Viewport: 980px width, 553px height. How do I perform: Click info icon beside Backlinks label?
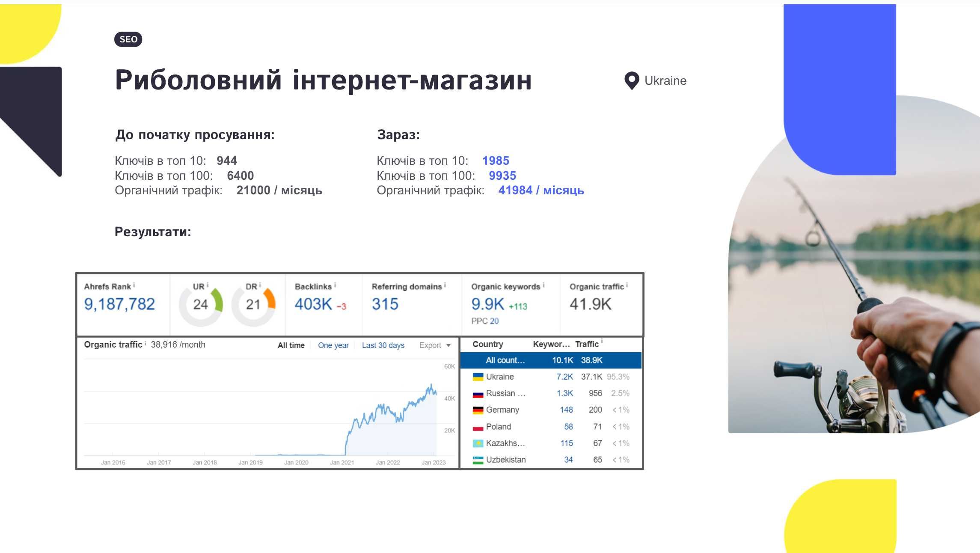[x=335, y=285]
